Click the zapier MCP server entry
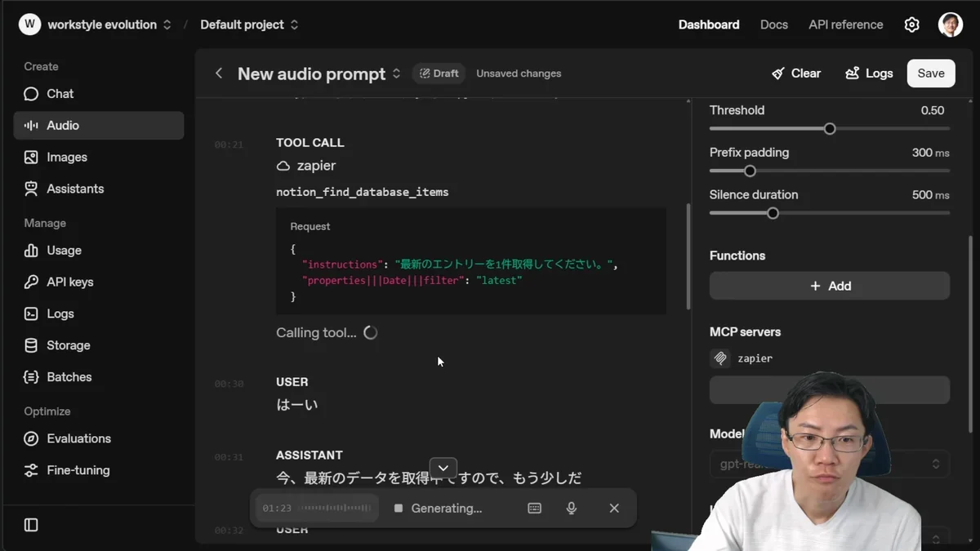This screenshot has height=551, width=980. pos(830,358)
